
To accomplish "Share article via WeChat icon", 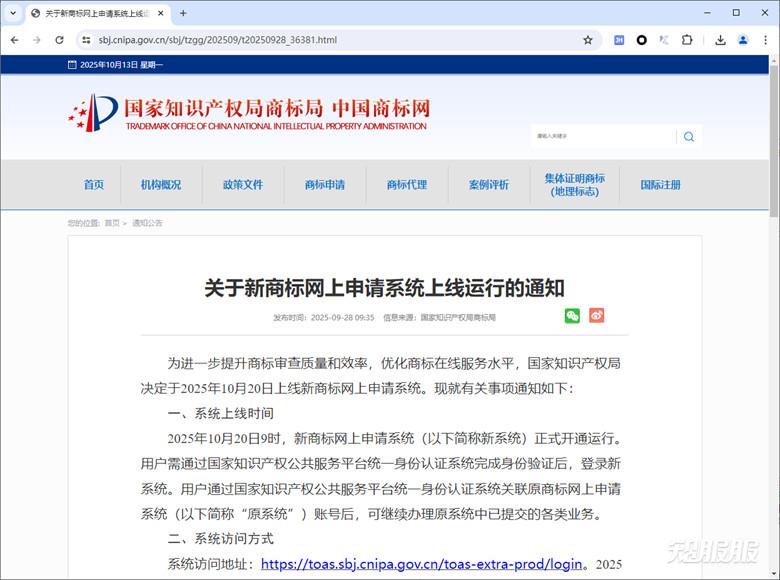I will tap(572, 316).
